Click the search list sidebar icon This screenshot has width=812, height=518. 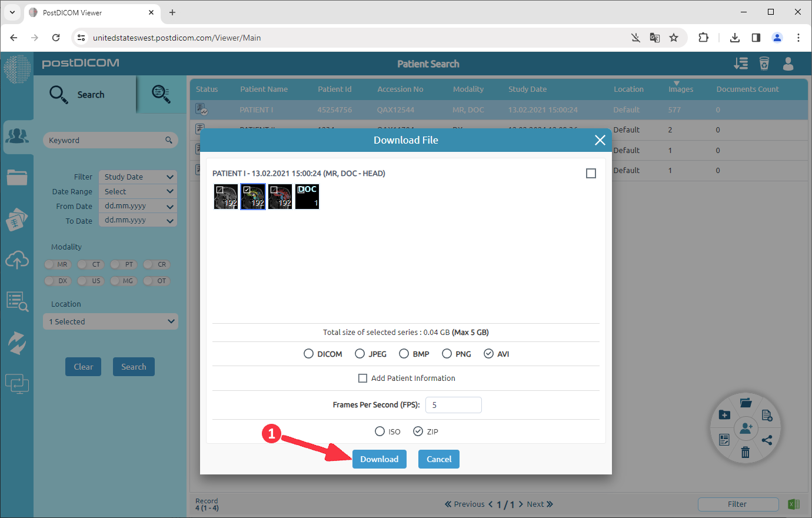(18, 301)
